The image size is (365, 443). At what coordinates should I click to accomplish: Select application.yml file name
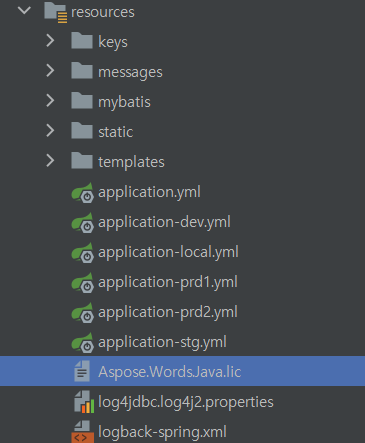click(149, 192)
